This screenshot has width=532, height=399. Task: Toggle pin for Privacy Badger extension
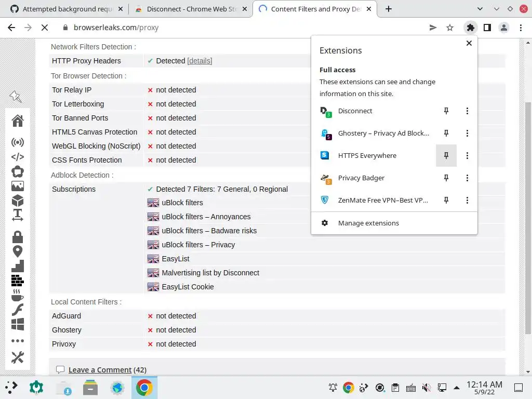446,178
